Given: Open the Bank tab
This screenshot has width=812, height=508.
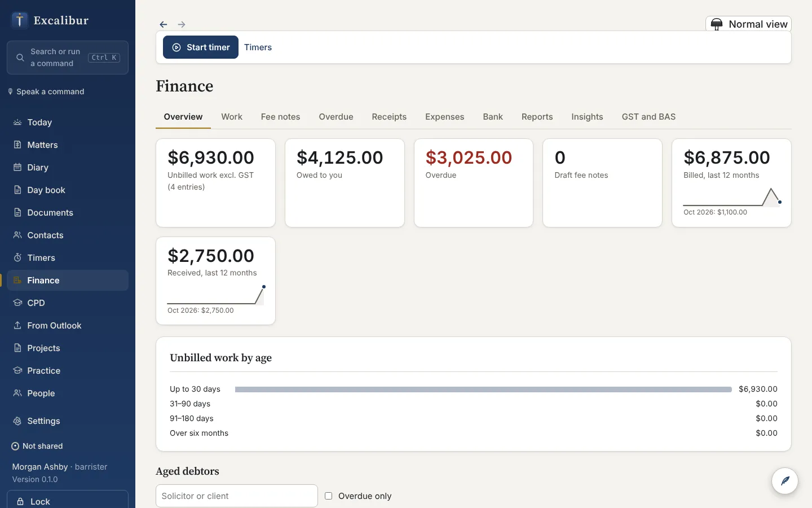Looking at the screenshot, I should point(493,117).
